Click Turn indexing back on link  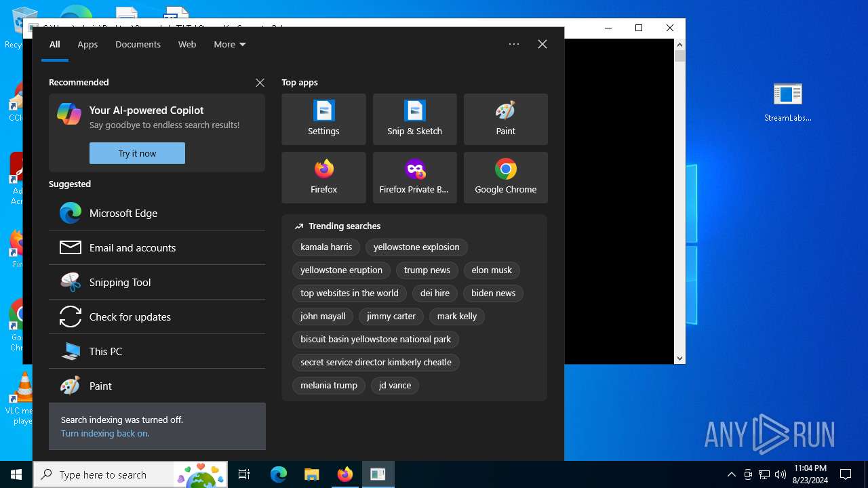[105, 433]
